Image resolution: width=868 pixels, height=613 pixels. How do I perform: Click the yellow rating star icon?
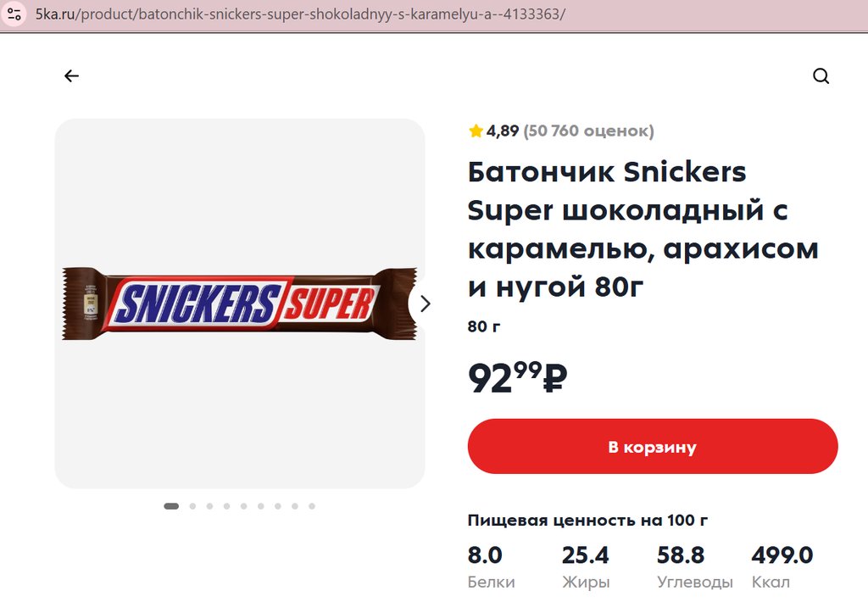click(x=476, y=131)
